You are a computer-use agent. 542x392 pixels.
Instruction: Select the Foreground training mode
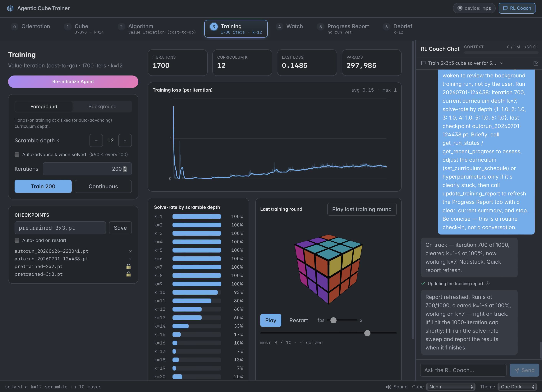[x=44, y=107]
